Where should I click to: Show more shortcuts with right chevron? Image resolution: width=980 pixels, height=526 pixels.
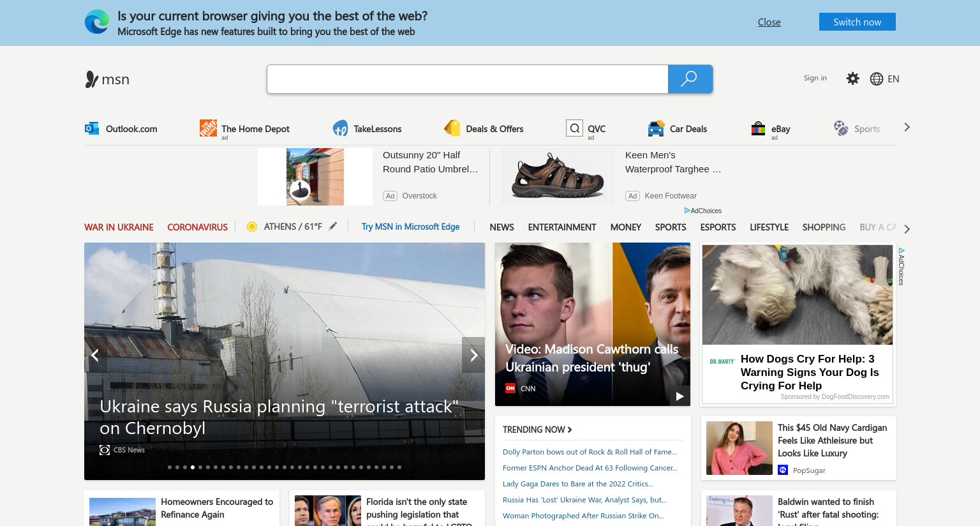click(907, 128)
